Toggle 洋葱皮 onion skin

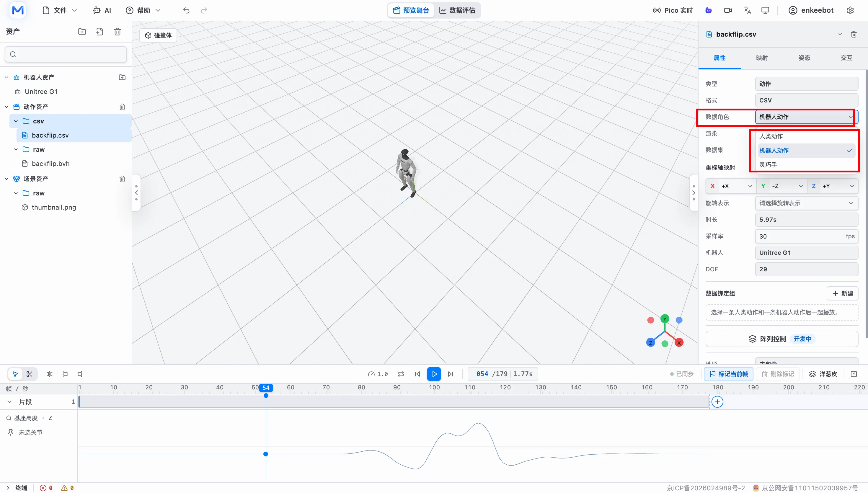click(823, 374)
